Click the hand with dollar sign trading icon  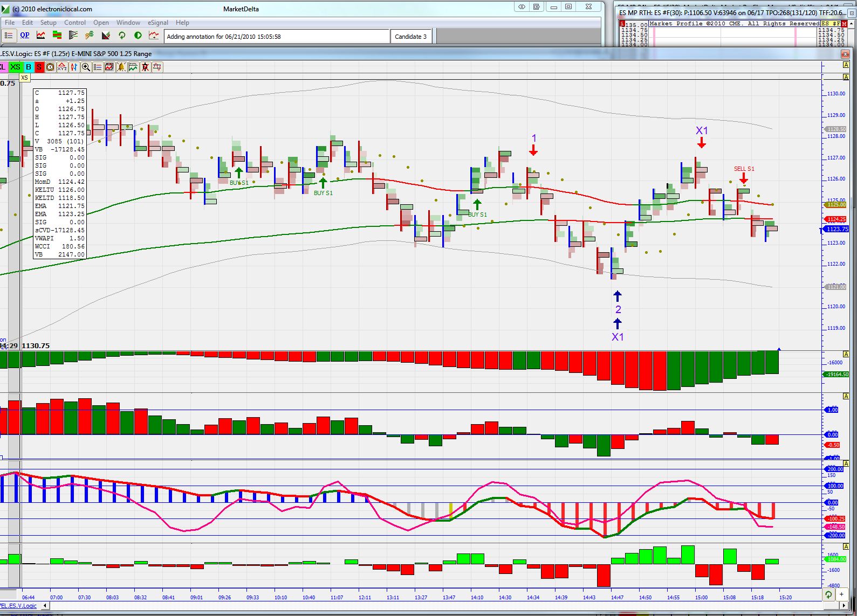(90, 36)
